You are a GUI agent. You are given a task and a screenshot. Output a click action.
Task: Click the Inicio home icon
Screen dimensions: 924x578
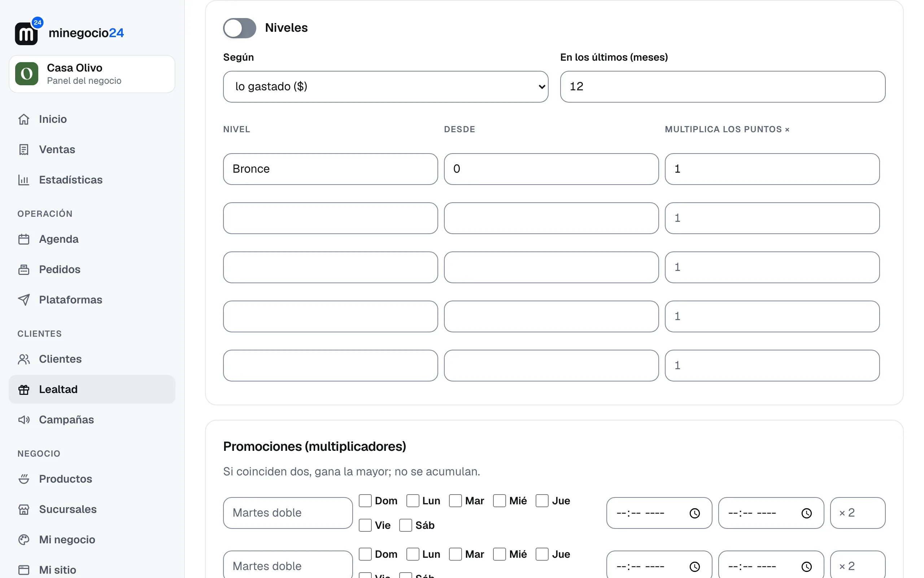click(x=24, y=119)
